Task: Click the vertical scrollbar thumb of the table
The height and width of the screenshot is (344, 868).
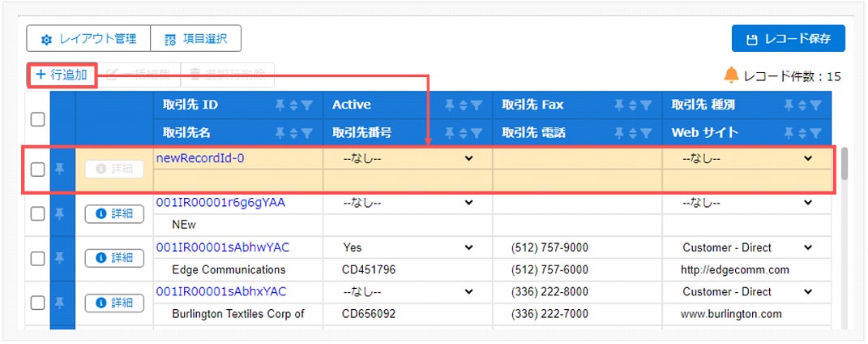Action: click(x=844, y=163)
